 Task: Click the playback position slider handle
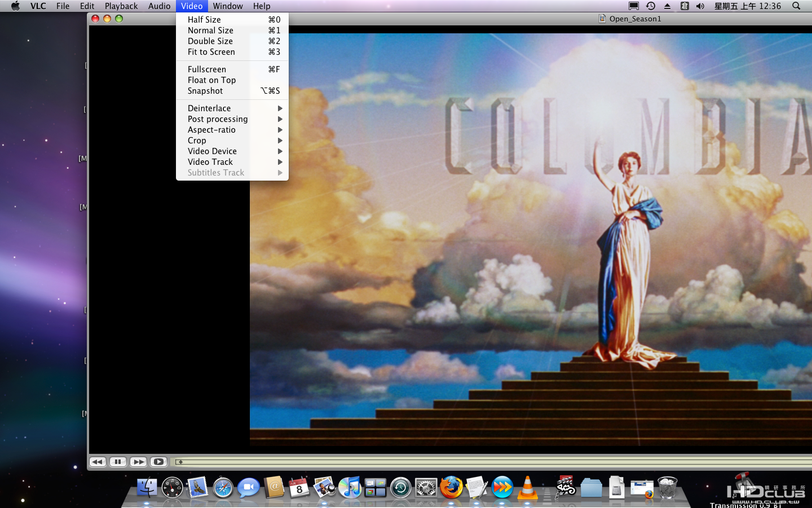coord(180,462)
